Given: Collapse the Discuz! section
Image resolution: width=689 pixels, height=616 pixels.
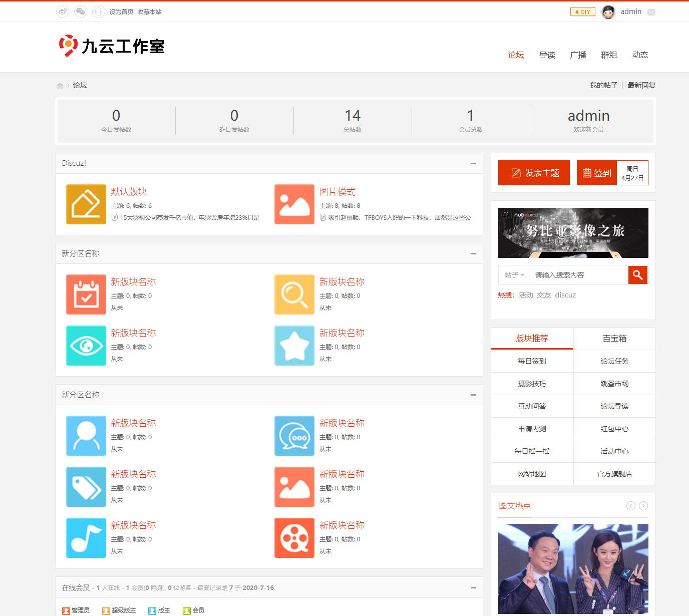Looking at the screenshot, I should coord(473,163).
